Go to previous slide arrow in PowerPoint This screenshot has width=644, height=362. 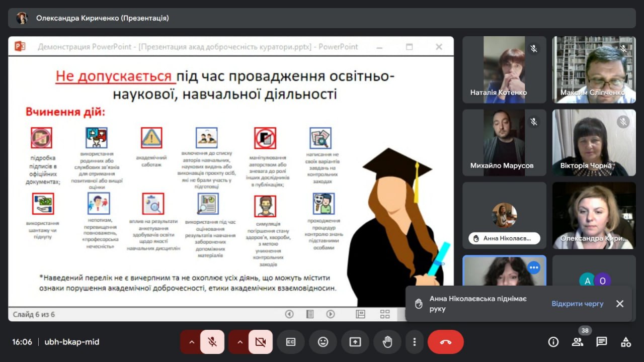[x=289, y=314]
